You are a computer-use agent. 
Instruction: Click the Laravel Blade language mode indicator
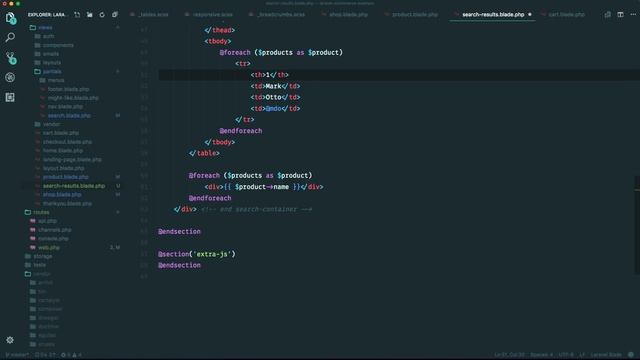tap(606, 355)
